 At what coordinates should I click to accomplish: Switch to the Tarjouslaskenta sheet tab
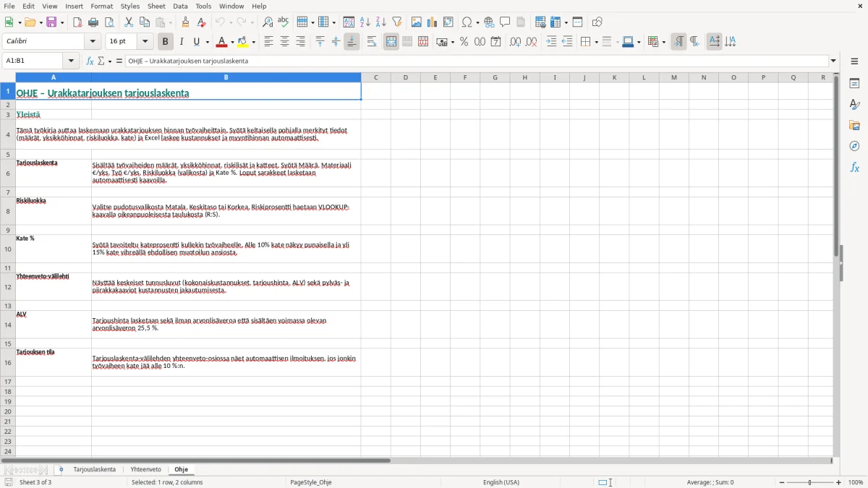94,469
